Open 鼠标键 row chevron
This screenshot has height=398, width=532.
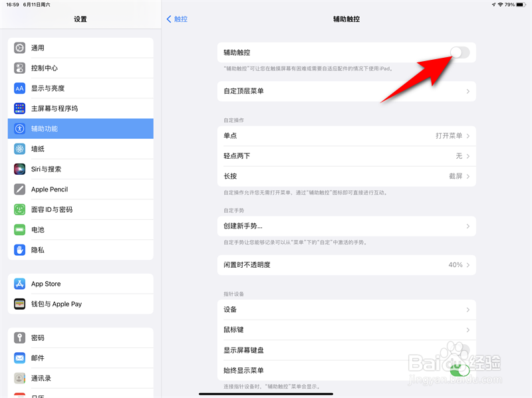pyautogui.click(x=468, y=330)
